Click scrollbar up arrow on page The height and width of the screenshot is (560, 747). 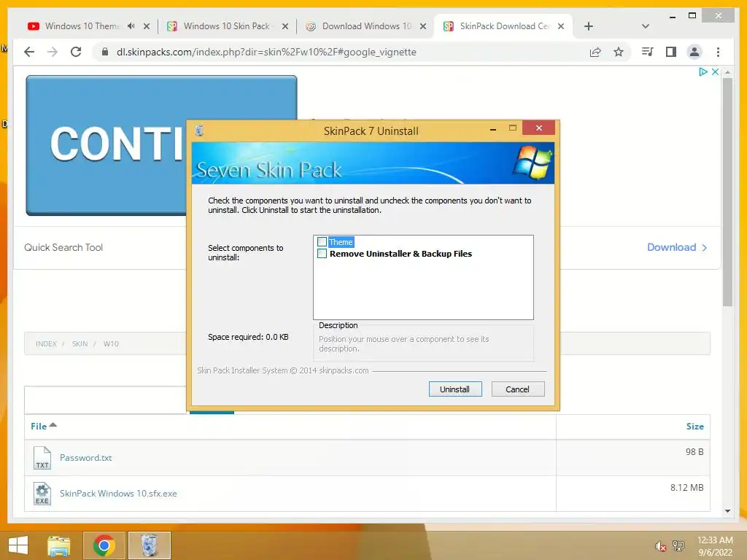click(727, 72)
